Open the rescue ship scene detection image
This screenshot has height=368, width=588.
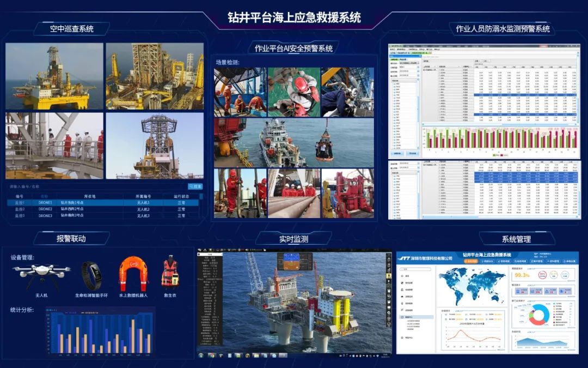point(293,142)
